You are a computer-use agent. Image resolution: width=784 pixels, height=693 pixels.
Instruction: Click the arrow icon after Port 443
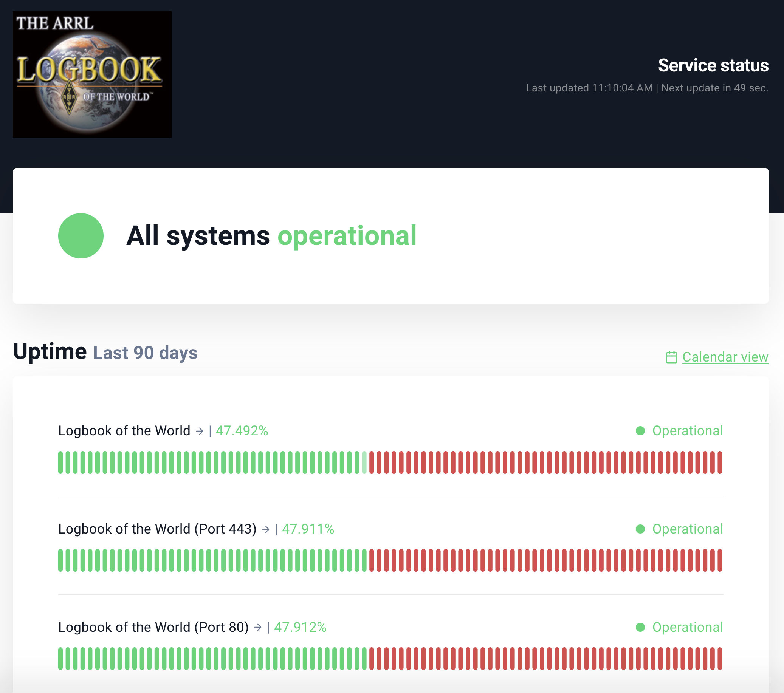[266, 529]
